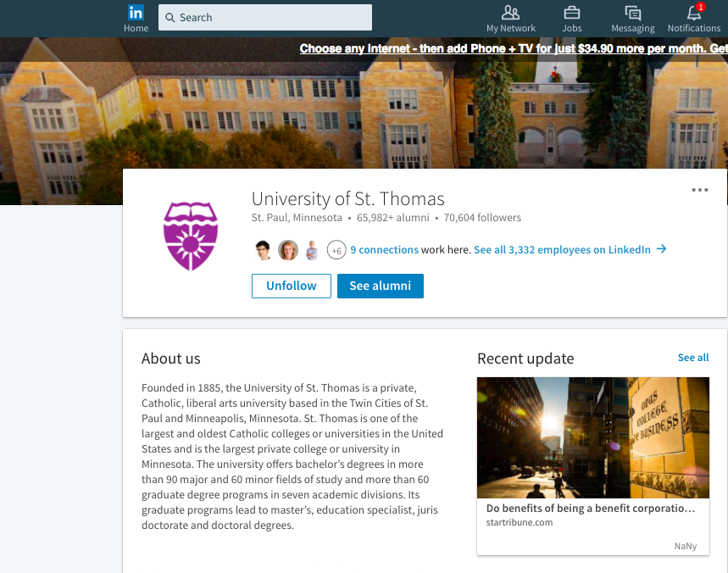728x573 pixels.
Task: Open the Jobs briefcase icon
Action: pyautogui.click(x=571, y=13)
